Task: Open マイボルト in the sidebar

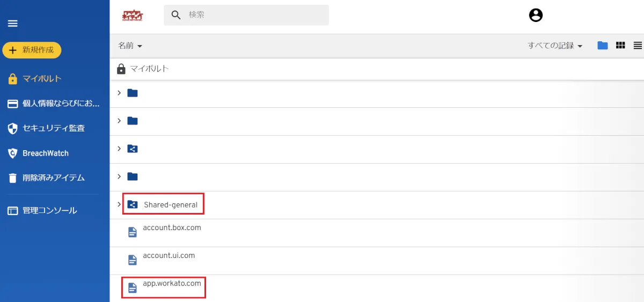Action: (x=42, y=79)
